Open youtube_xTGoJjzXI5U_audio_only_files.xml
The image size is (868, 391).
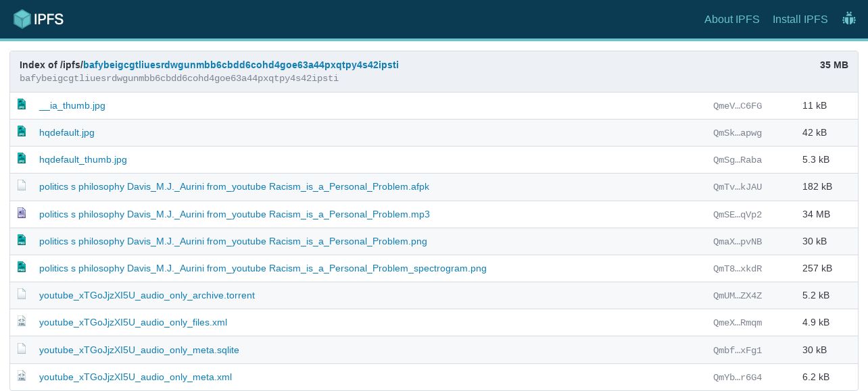click(133, 322)
